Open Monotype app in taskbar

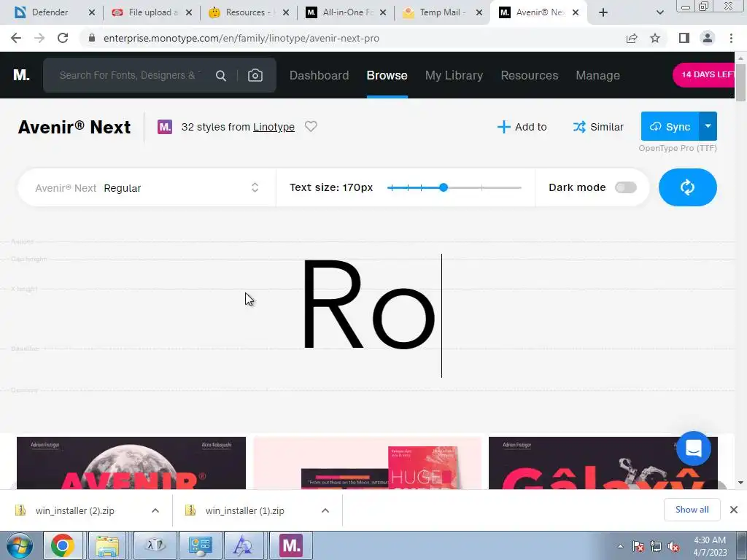pyautogui.click(x=291, y=545)
